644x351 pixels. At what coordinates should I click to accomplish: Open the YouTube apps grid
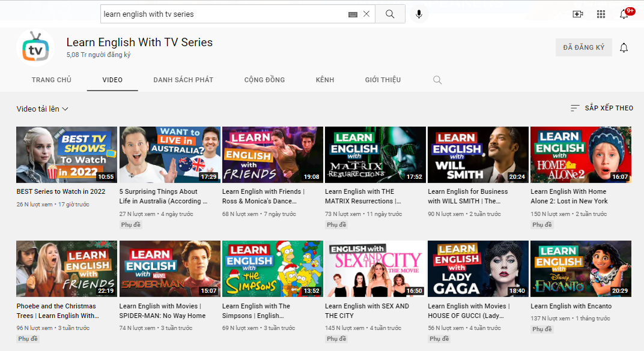601,14
